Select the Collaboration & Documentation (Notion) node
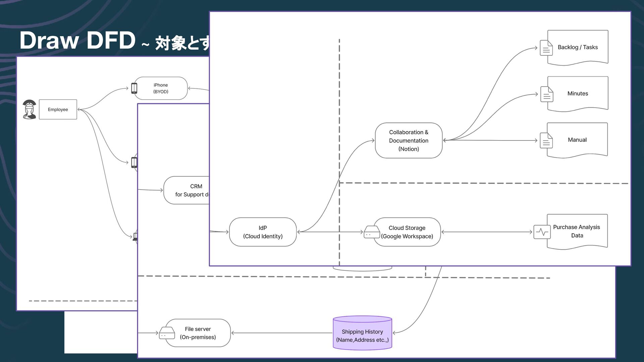Screen dimensions: 644x362 point(409,140)
